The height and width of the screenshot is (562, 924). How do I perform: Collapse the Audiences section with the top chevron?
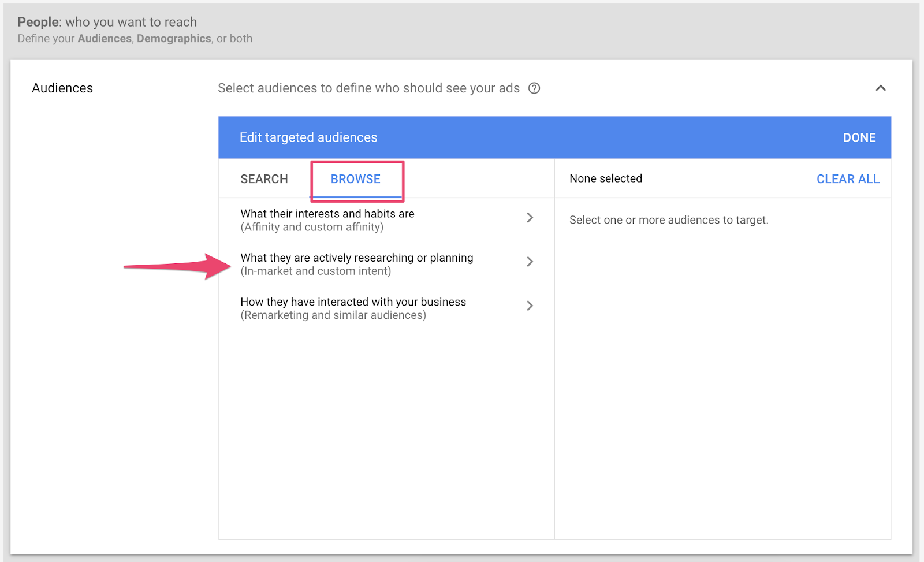(x=880, y=88)
